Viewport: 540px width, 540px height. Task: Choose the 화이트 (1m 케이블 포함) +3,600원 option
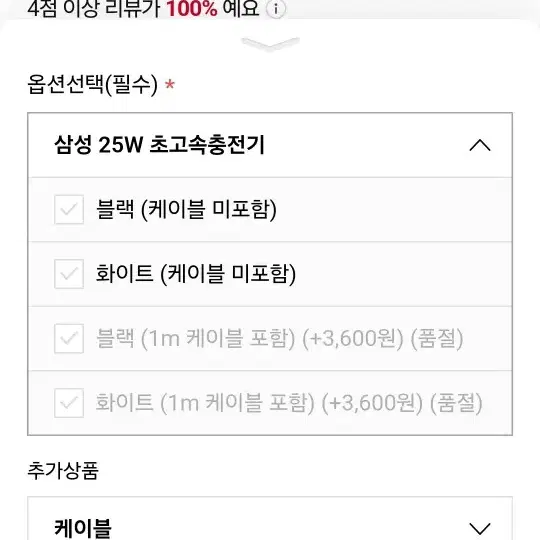point(270,403)
